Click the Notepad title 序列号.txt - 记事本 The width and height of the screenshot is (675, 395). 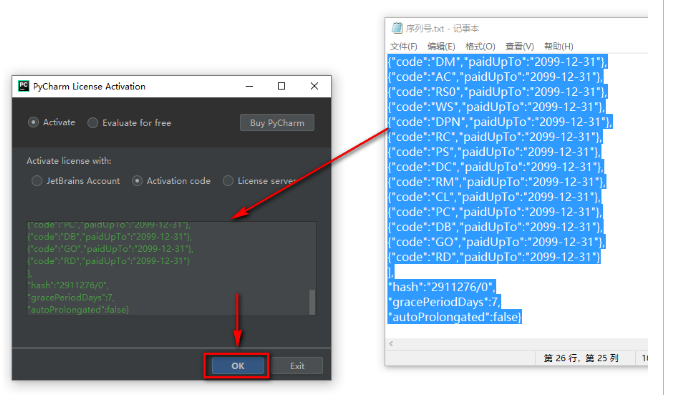tap(442, 28)
